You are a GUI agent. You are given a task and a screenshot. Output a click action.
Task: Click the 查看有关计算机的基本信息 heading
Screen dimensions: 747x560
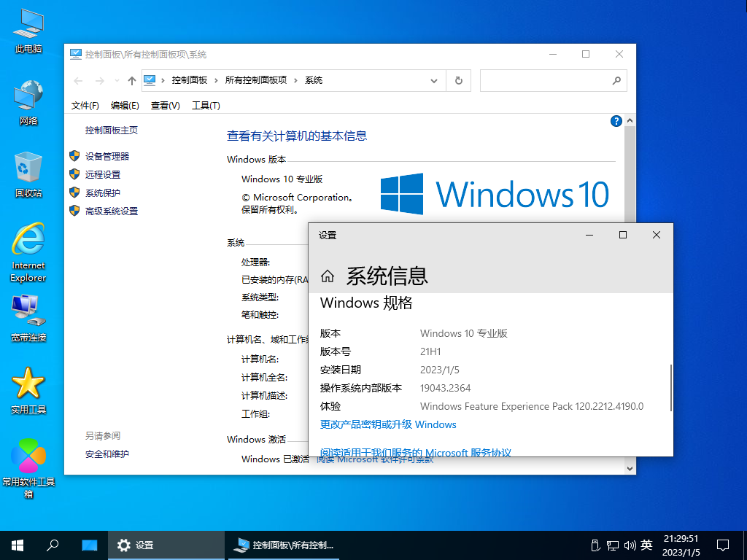click(x=297, y=136)
